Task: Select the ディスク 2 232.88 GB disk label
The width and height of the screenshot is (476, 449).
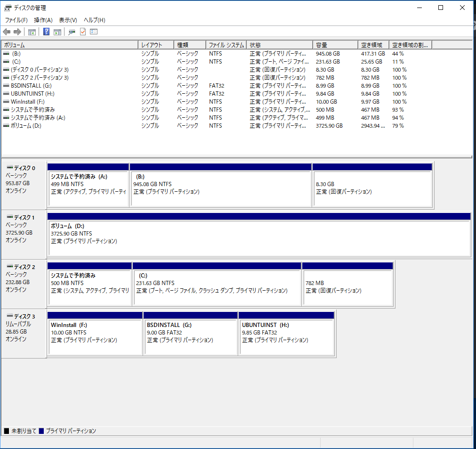Action: (x=24, y=285)
